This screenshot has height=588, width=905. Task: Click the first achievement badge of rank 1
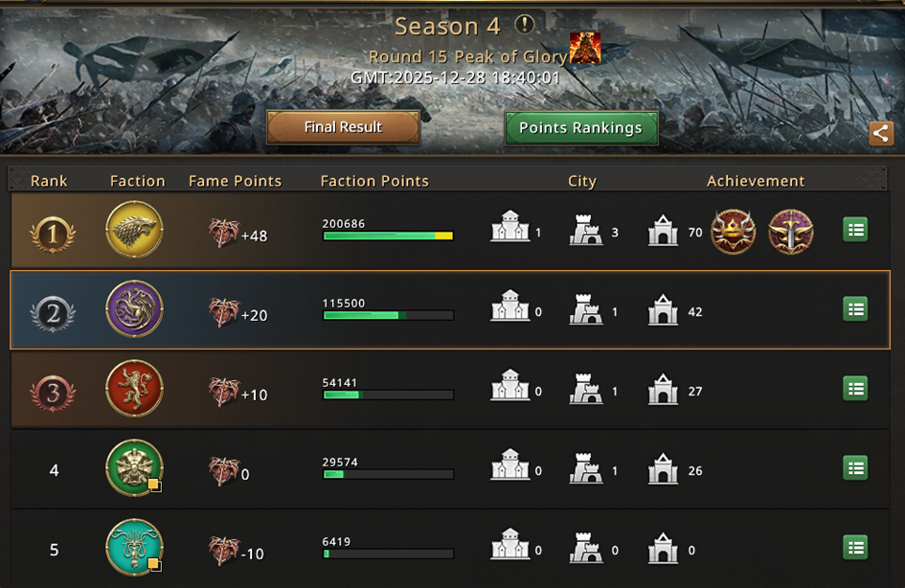click(x=733, y=231)
